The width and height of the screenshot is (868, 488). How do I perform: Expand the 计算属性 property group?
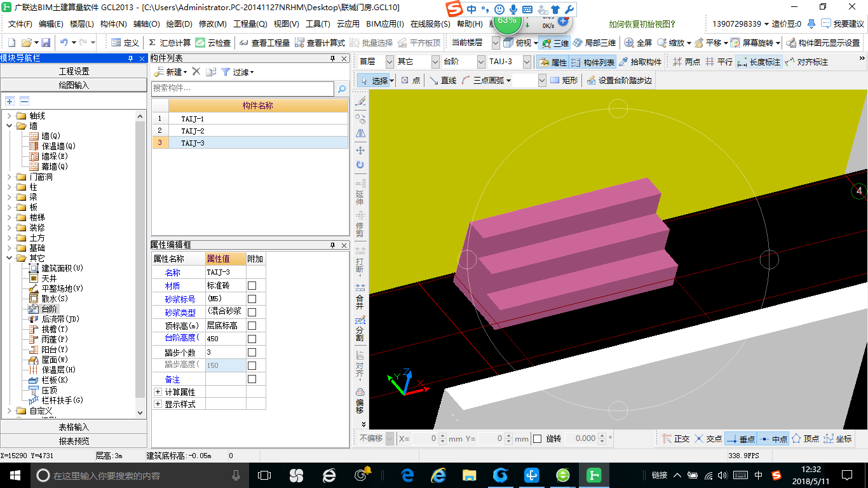coord(158,392)
